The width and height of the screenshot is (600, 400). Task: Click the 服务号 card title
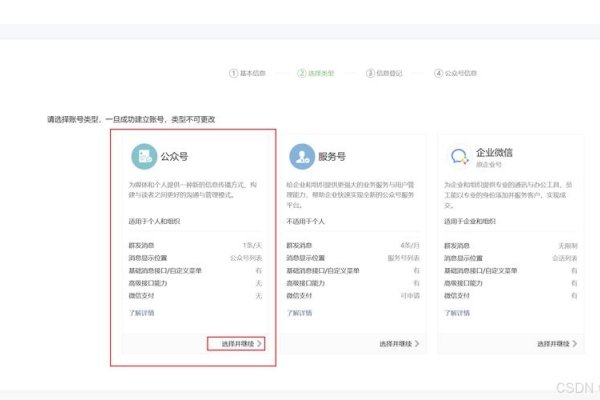tap(332, 156)
